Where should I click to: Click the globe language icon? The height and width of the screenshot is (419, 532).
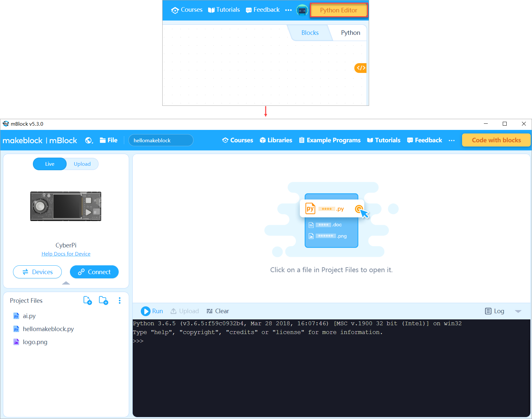tap(89, 140)
